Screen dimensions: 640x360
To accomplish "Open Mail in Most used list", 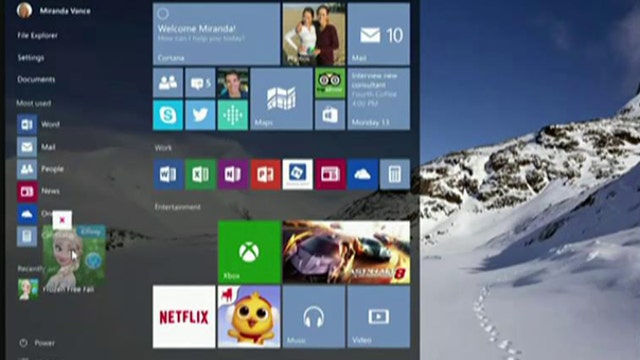I will 37,147.
